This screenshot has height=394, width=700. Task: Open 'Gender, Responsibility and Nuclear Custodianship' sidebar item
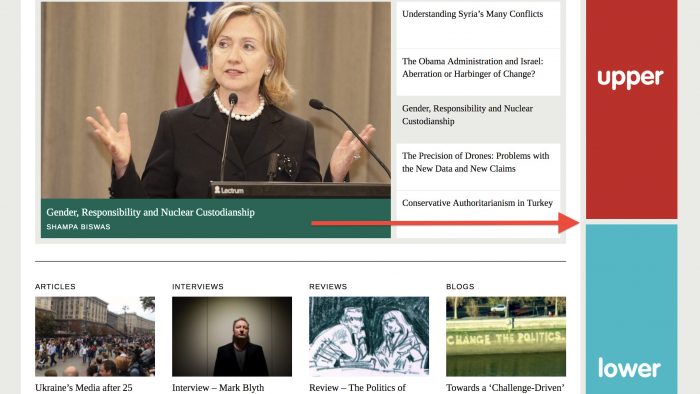pos(467,115)
